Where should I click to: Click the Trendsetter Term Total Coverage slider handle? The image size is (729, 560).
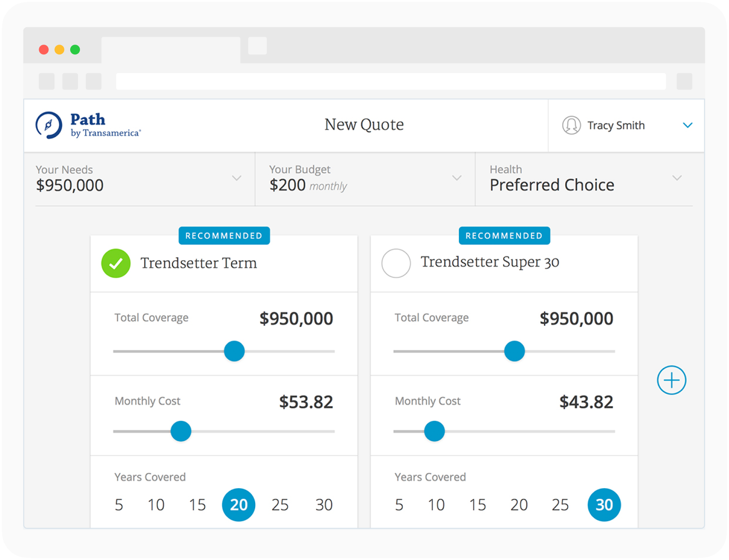tap(234, 351)
